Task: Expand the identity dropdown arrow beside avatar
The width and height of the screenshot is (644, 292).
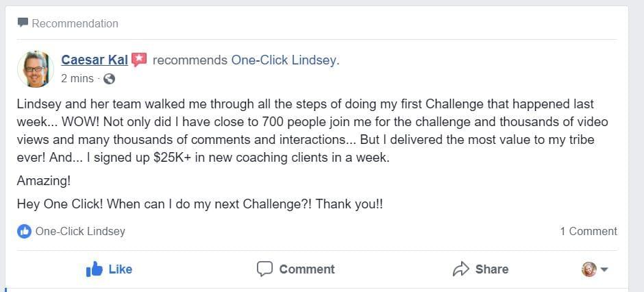Action: [x=604, y=270]
